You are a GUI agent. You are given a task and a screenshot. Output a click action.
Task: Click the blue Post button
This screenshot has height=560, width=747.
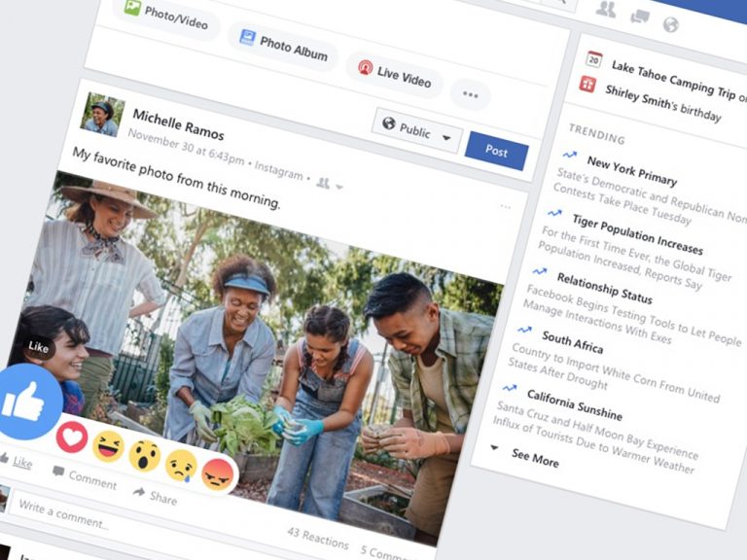coord(496,151)
